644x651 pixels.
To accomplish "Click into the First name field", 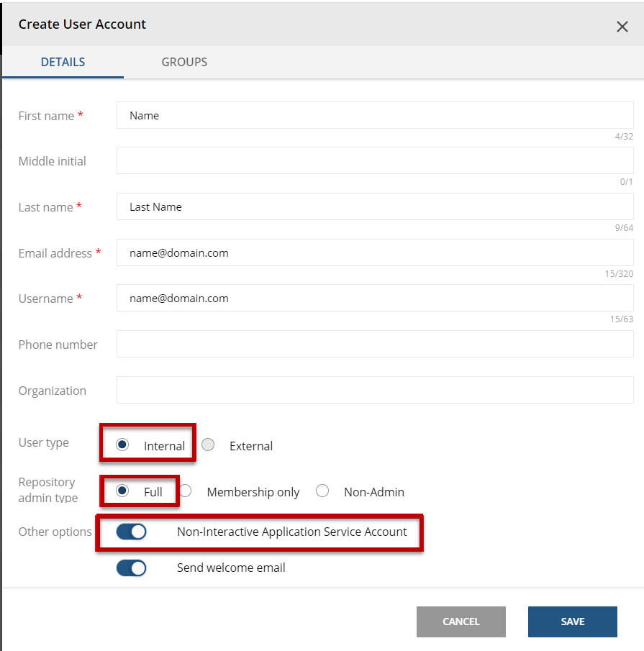I will point(374,114).
